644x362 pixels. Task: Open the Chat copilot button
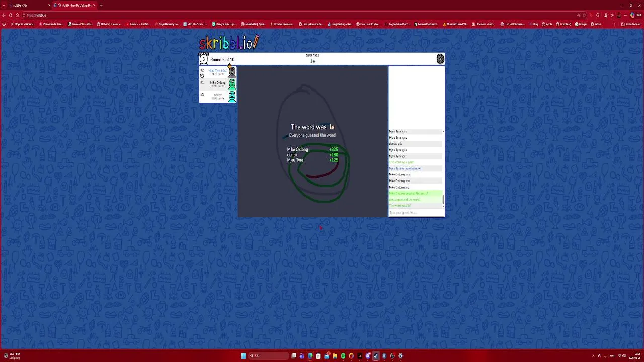[x=635, y=15]
